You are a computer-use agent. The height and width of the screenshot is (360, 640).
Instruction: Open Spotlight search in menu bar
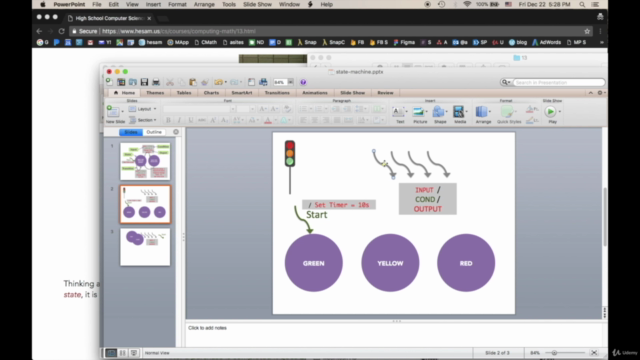[x=582, y=4]
